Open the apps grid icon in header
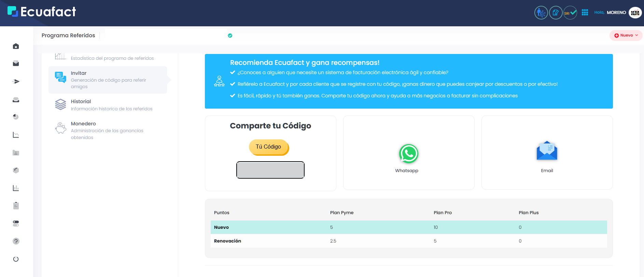644x277 pixels. tap(585, 12)
